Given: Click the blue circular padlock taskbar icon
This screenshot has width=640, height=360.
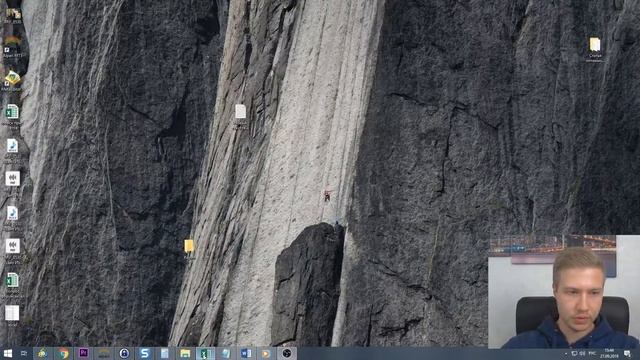Looking at the screenshot, I should [x=124, y=353].
